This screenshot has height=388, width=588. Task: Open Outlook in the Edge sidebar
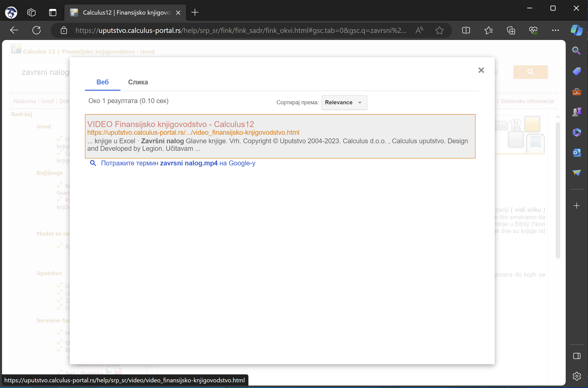point(576,152)
